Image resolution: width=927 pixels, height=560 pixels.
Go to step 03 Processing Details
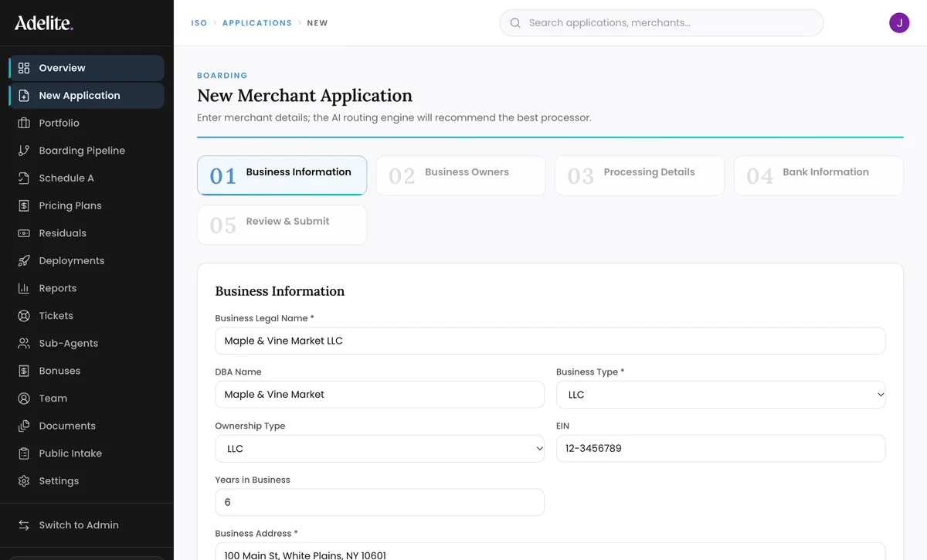coord(640,175)
